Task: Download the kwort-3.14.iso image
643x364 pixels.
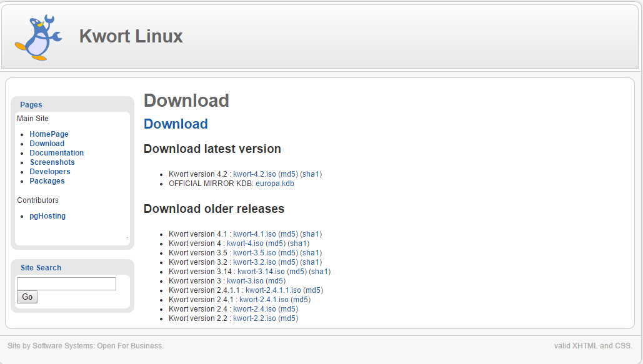Action: point(261,272)
